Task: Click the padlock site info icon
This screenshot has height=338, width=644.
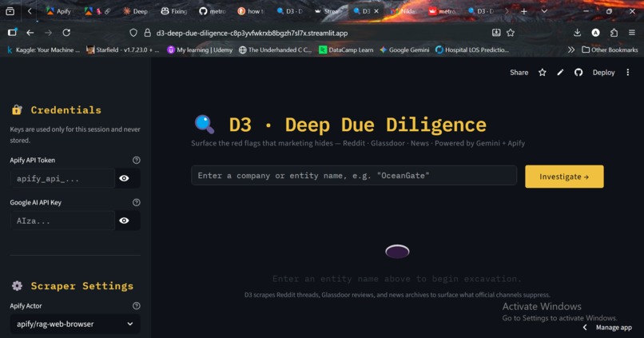Action: pyautogui.click(x=148, y=33)
